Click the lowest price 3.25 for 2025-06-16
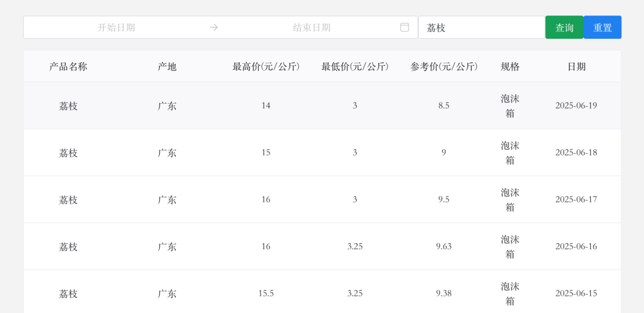Screen dimensions: 644x313 point(355,246)
